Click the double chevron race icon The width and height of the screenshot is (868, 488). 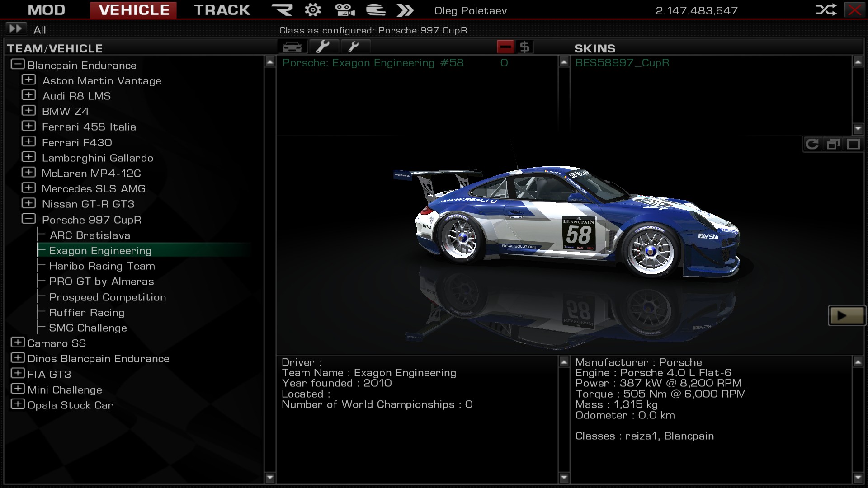pos(405,10)
